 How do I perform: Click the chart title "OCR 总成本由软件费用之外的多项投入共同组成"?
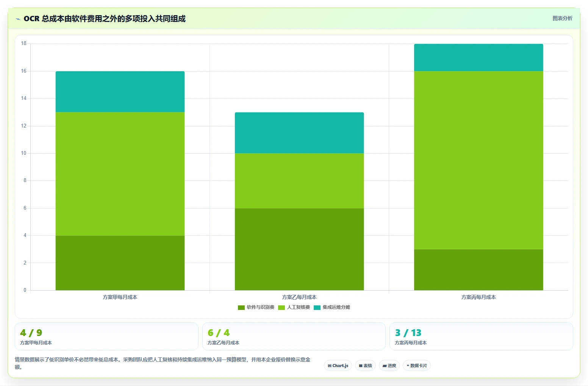pyautogui.click(x=105, y=19)
